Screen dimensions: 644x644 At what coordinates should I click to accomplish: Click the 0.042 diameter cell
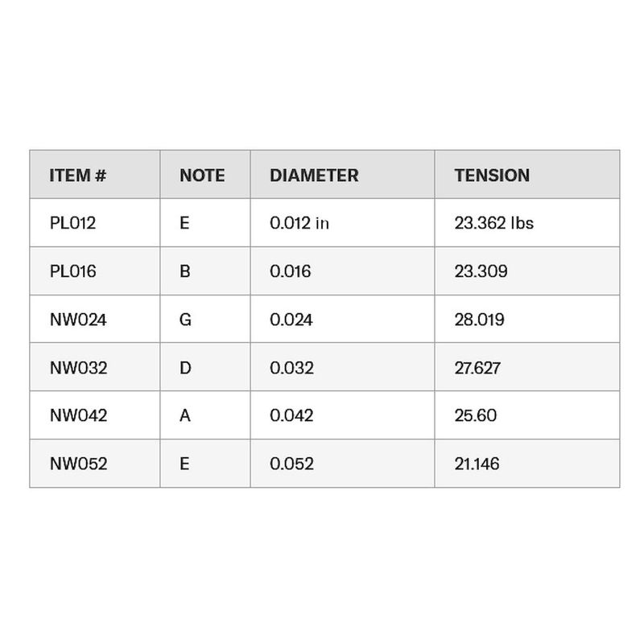coord(342,415)
